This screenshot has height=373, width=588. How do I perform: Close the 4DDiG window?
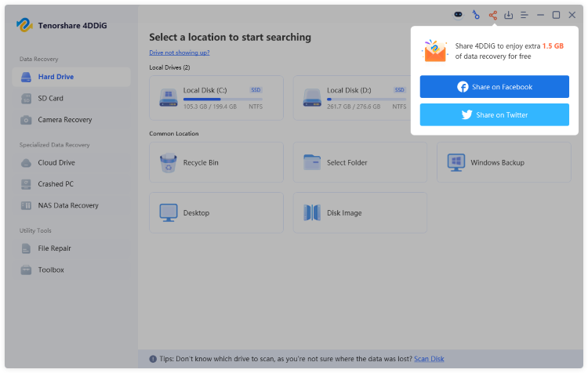[x=572, y=15]
